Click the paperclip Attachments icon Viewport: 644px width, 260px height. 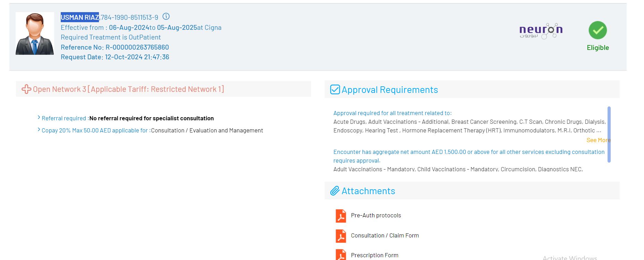[335, 191]
